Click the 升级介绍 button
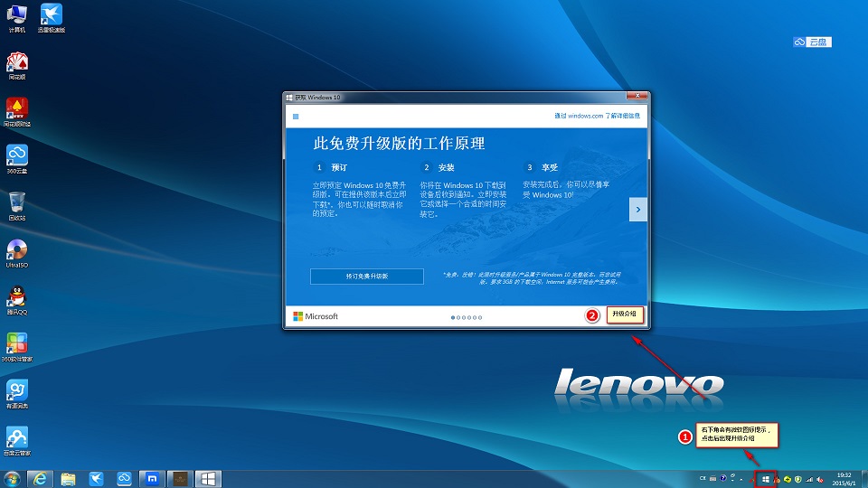Image resolution: width=868 pixels, height=488 pixels. (x=625, y=314)
